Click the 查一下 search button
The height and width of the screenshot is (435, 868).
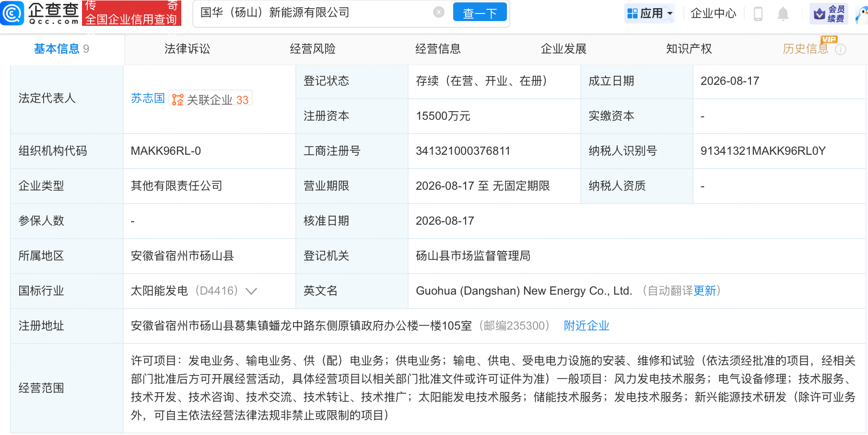coord(480,12)
